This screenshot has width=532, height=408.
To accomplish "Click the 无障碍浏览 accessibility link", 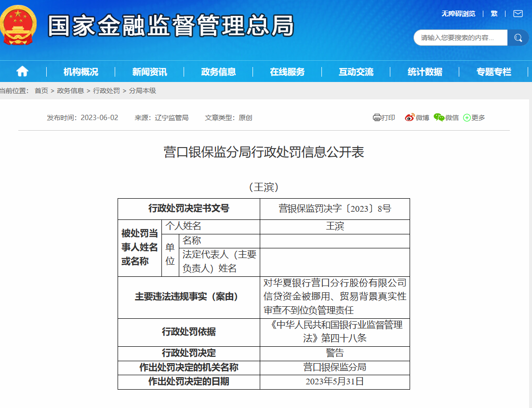I will [x=458, y=14].
